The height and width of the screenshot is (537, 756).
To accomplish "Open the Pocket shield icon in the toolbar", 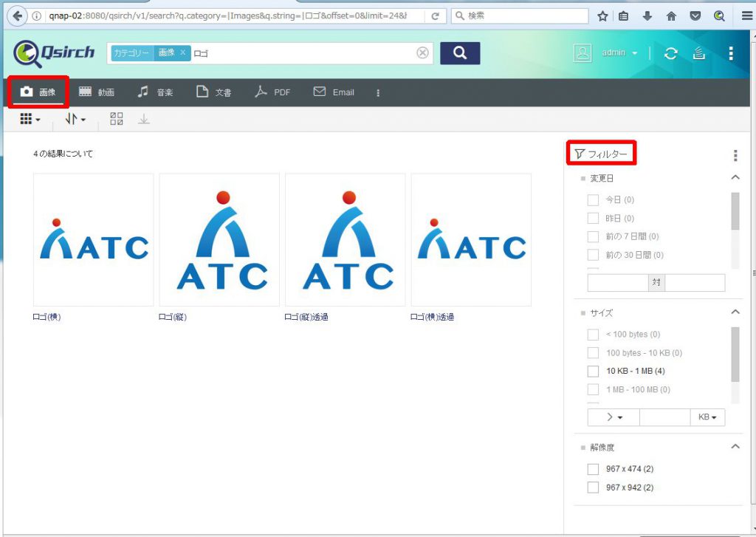I will 695,16.
